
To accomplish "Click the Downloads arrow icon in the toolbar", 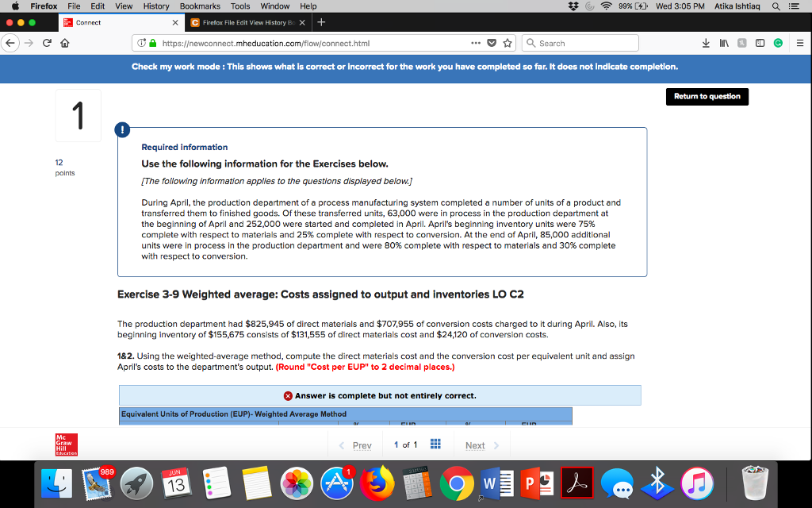I will coord(706,42).
